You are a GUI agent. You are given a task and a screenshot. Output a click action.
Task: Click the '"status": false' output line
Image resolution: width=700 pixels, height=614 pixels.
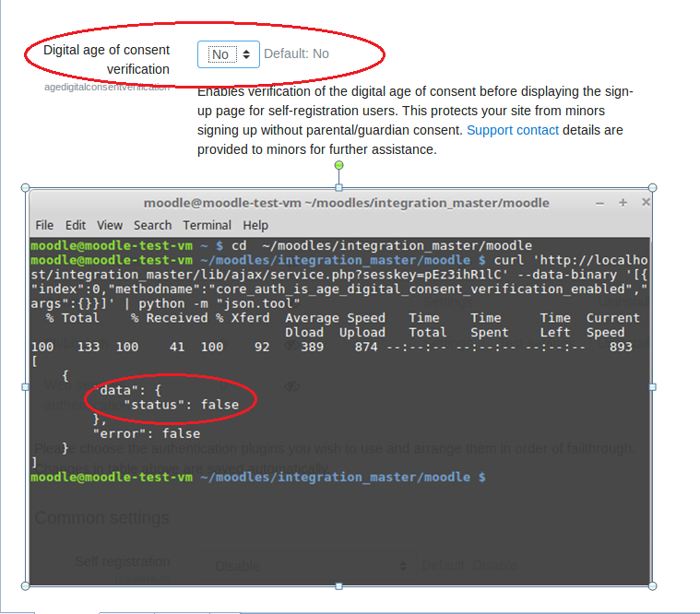[181, 405]
